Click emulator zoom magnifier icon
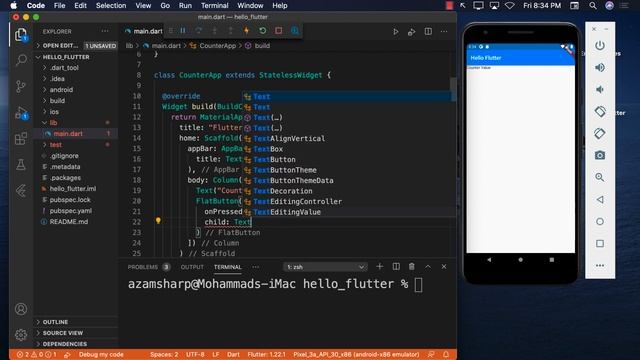Image resolution: width=640 pixels, height=360 pixels. [600, 178]
